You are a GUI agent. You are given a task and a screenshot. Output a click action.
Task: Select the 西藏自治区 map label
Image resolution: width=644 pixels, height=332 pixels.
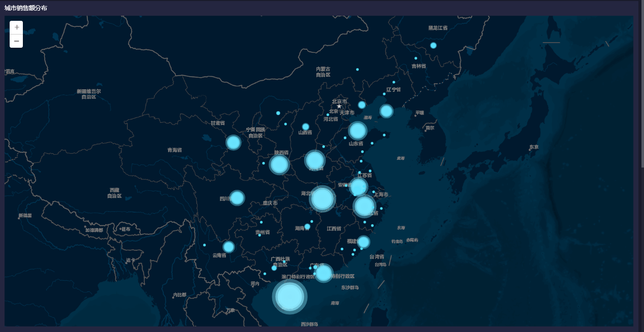pos(114,193)
